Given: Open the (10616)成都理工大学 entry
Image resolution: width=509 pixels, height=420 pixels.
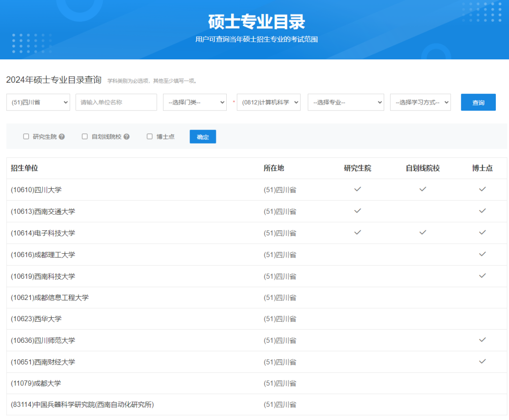Looking at the screenshot, I should 43,255.
